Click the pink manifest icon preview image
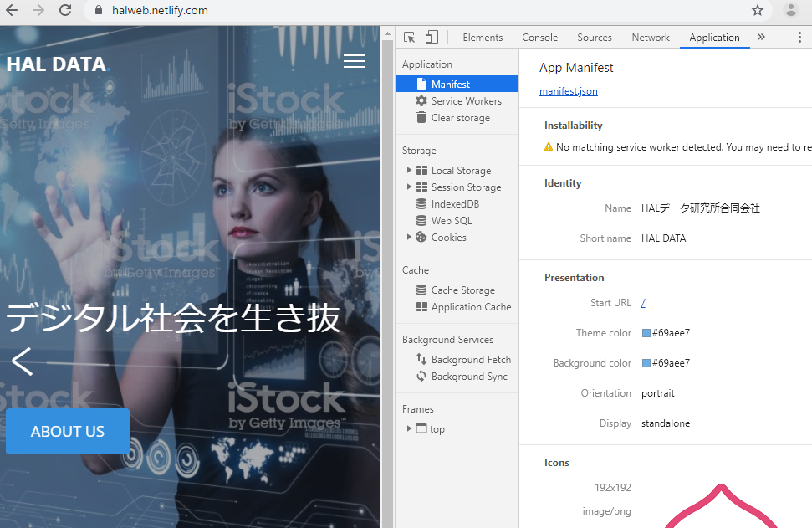 [x=721, y=506]
